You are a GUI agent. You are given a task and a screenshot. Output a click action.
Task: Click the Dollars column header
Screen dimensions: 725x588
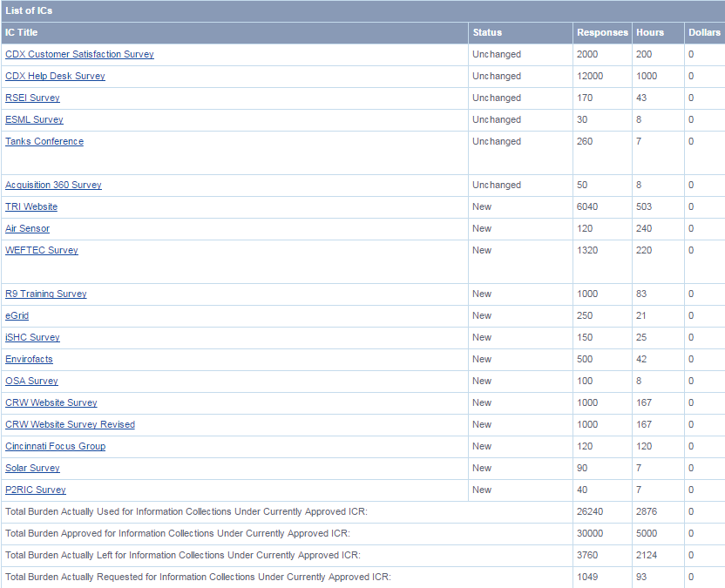(x=704, y=32)
